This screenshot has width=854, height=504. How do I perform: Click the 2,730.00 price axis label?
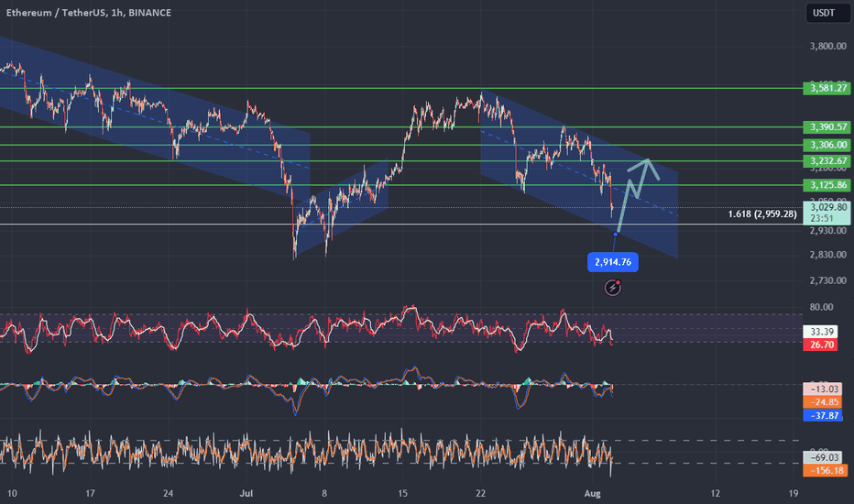(x=827, y=280)
